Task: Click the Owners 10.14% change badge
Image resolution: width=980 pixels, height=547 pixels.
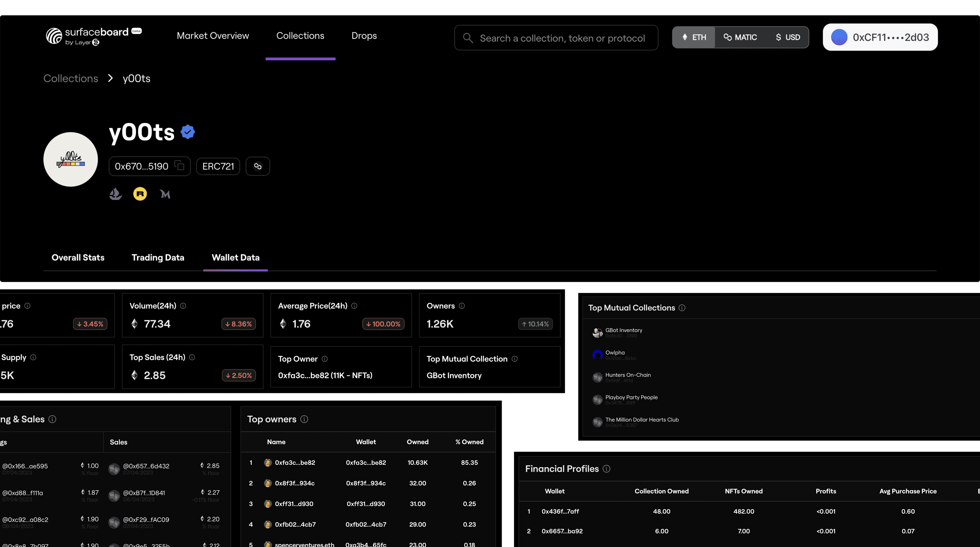Action: [x=535, y=324]
